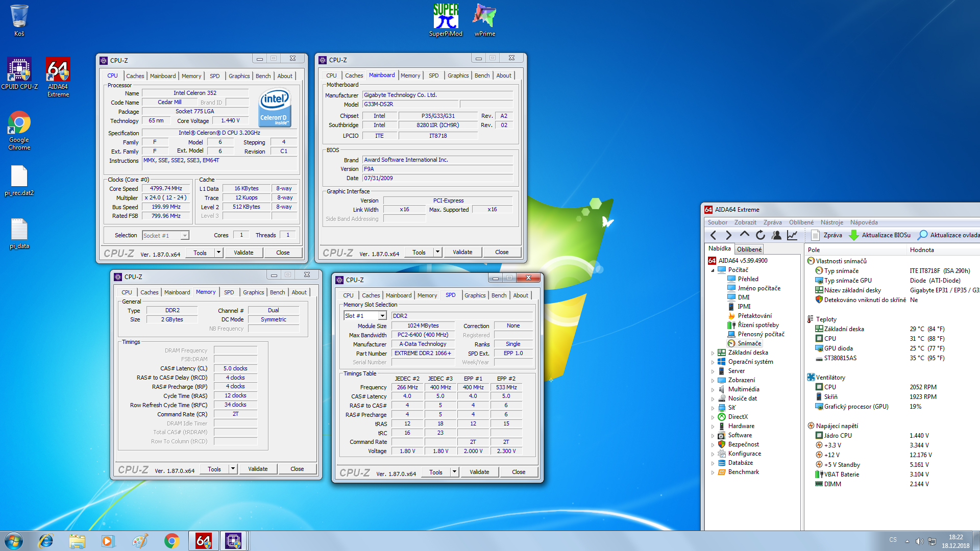Click Aktualizace BIOSu toolbar button
980x551 pixels.
point(879,235)
